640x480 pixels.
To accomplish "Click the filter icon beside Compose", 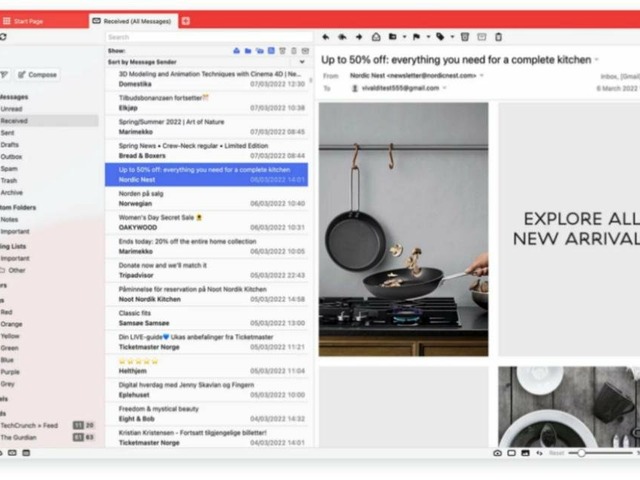I will click(x=4, y=74).
